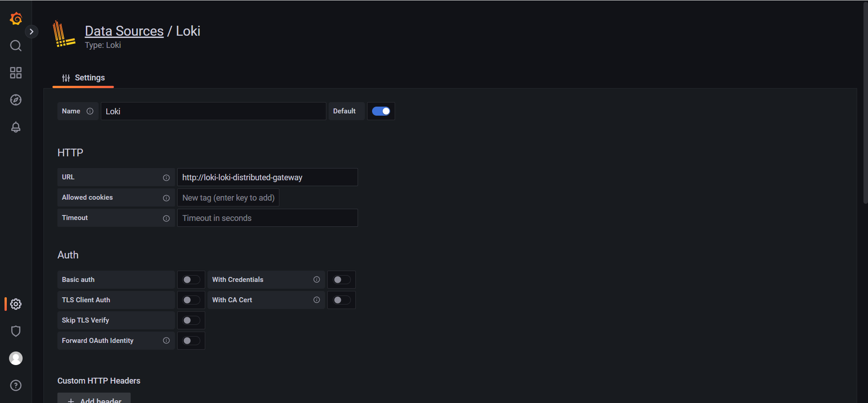Click the With CA Cert info icon
868x403 pixels.
pos(316,300)
